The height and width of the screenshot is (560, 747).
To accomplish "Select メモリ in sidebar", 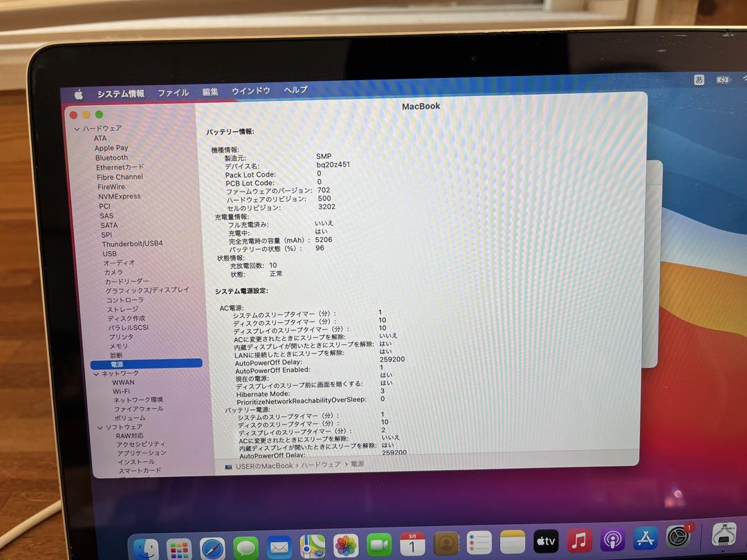I will point(119,346).
